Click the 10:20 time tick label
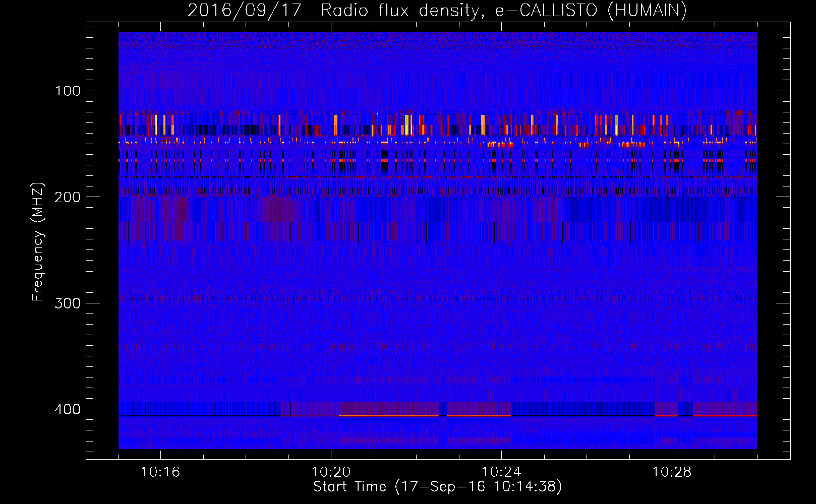816x504 pixels. (x=331, y=472)
